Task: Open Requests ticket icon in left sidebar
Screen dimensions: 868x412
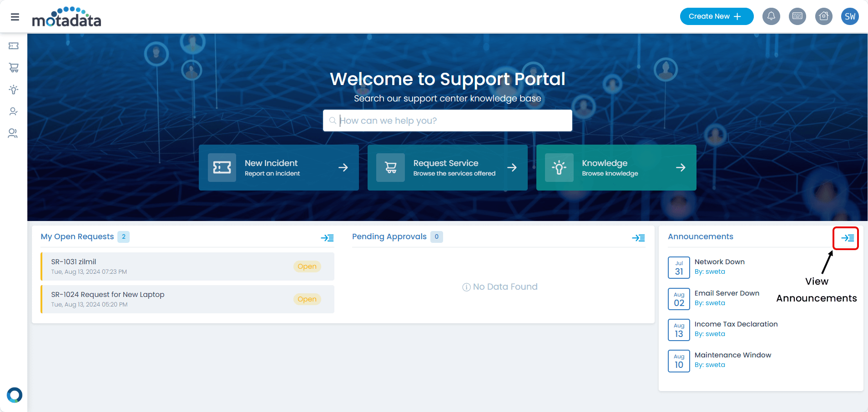Action: pos(14,46)
